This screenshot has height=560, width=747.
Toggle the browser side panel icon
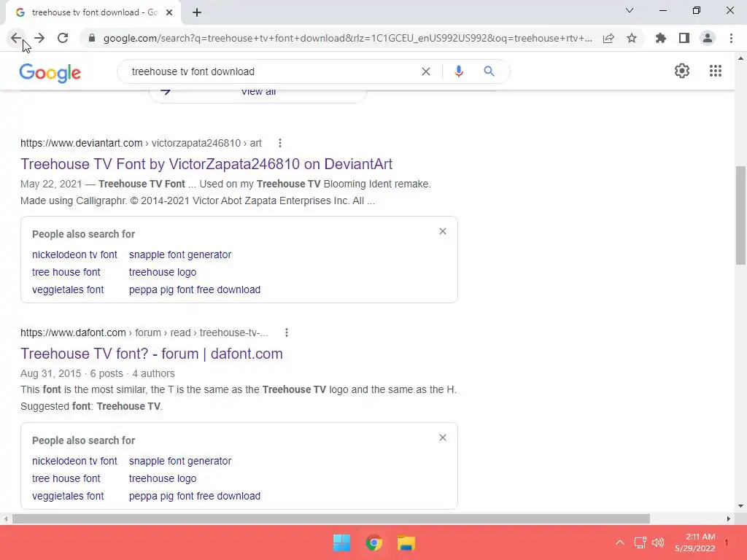(684, 38)
